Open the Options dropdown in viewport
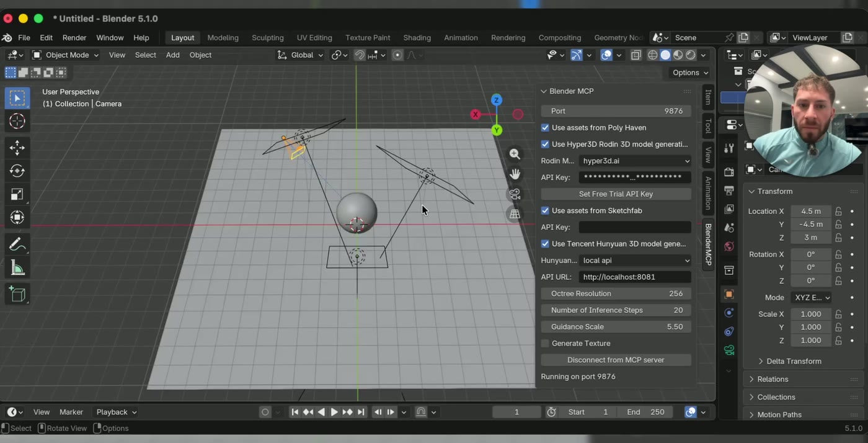The width and height of the screenshot is (868, 443). [690, 73]
